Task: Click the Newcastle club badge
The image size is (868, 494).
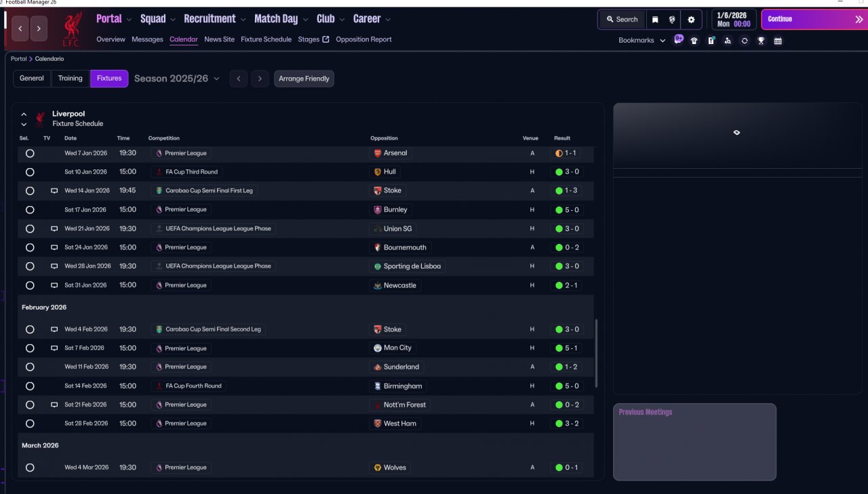Action: coord(378,285)
